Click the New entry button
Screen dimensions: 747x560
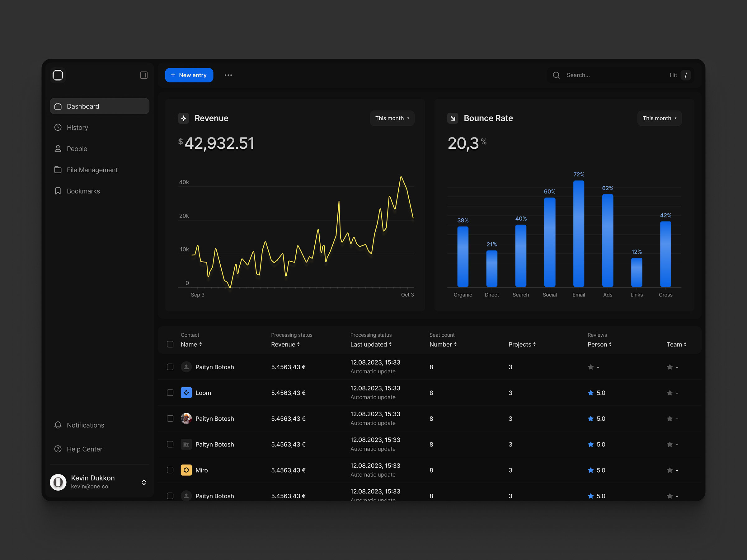tap(189, 75)
